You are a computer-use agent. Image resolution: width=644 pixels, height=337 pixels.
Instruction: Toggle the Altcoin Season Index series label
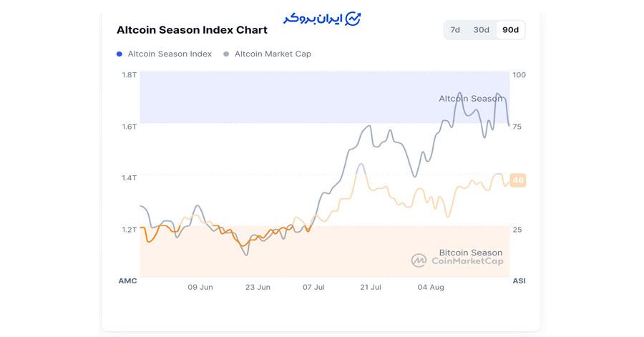[170, 54]
